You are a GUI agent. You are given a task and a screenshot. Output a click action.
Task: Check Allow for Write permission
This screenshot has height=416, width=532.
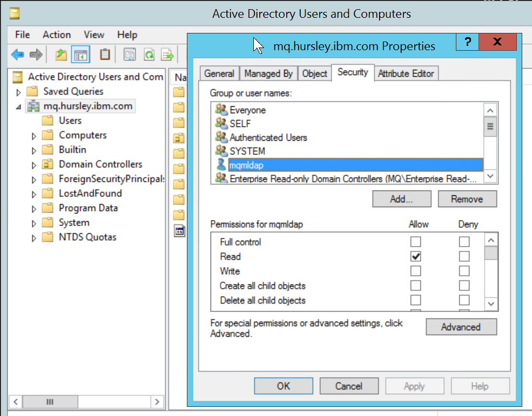coord(416,271)
